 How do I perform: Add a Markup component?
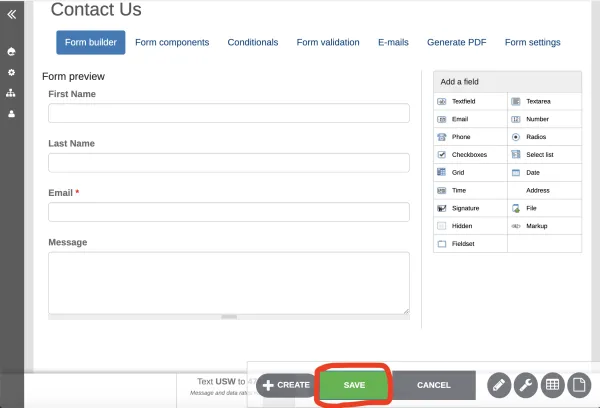click(544, 226)
